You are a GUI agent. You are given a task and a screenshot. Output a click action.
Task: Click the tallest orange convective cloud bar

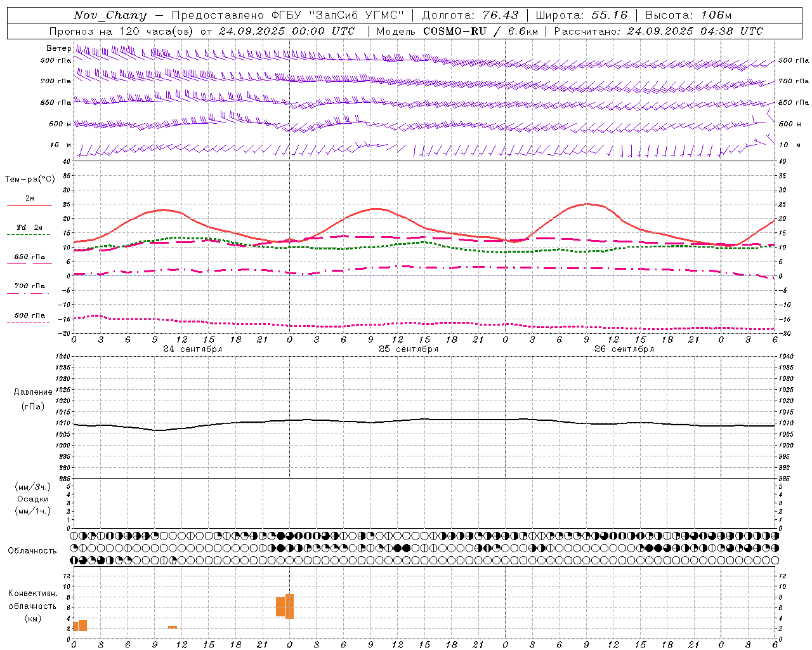(x=289, y=606)
